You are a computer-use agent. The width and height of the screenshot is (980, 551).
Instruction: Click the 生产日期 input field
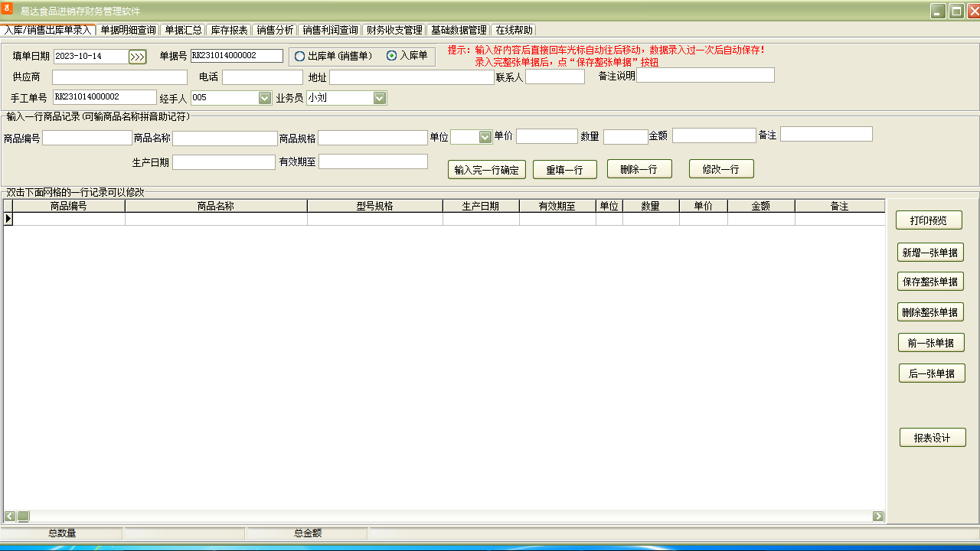point(224,162)
